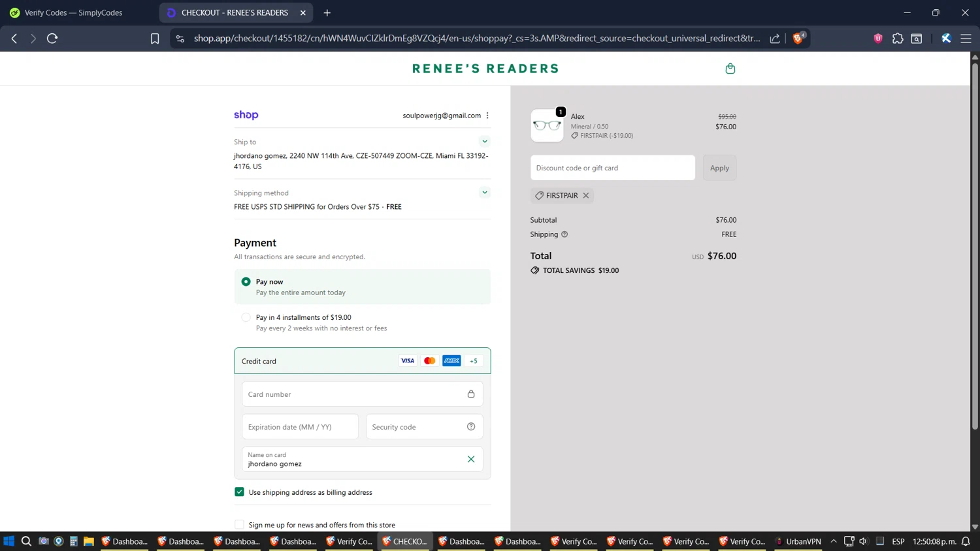Select the Credit card payment header
980x551 pixels.
point(363,361)
